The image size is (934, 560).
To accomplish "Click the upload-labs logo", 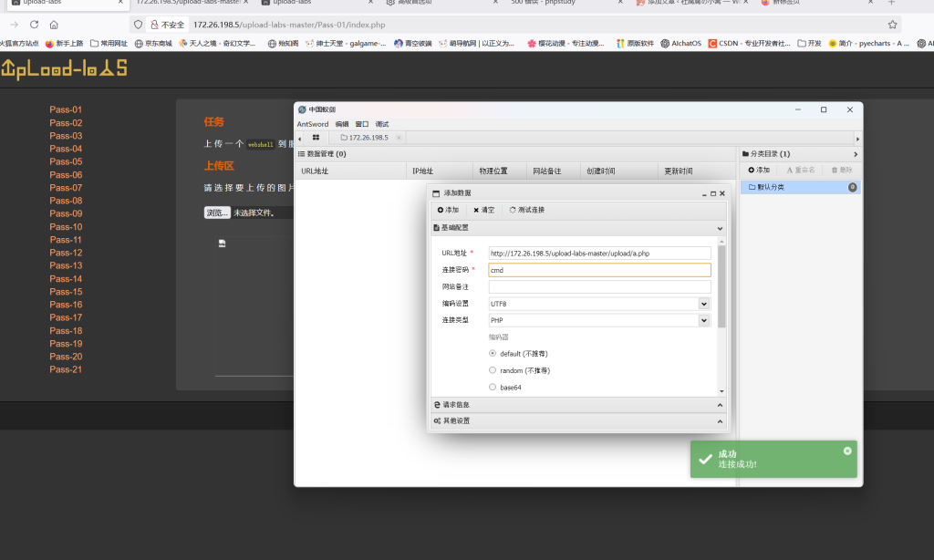I will click(64, 69).
